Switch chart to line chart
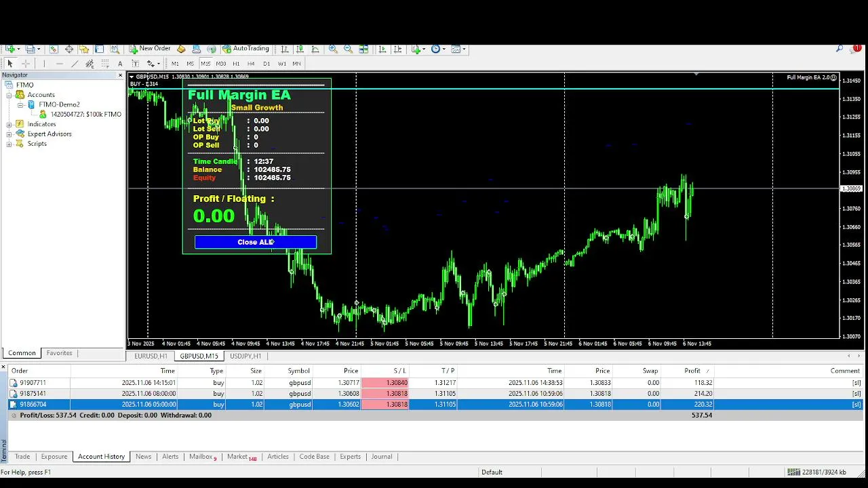This screenshot has width=868, height=488. coord(315,49)
